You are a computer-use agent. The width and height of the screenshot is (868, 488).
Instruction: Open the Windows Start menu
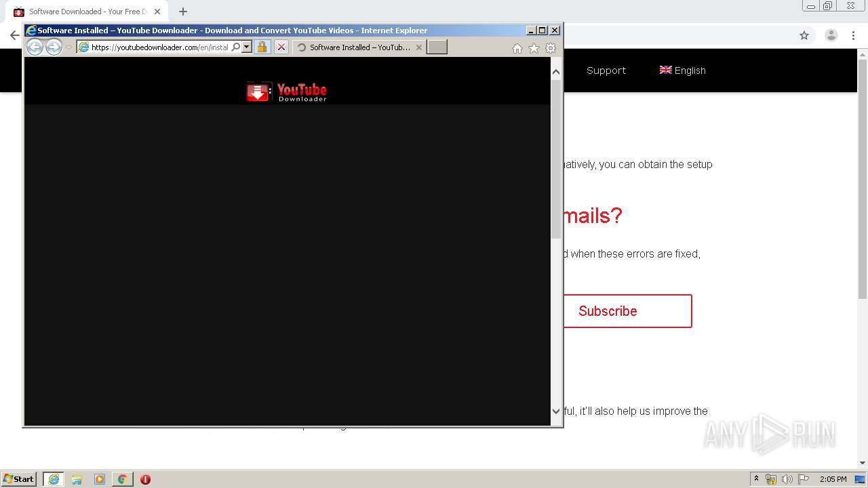[19, 479]
